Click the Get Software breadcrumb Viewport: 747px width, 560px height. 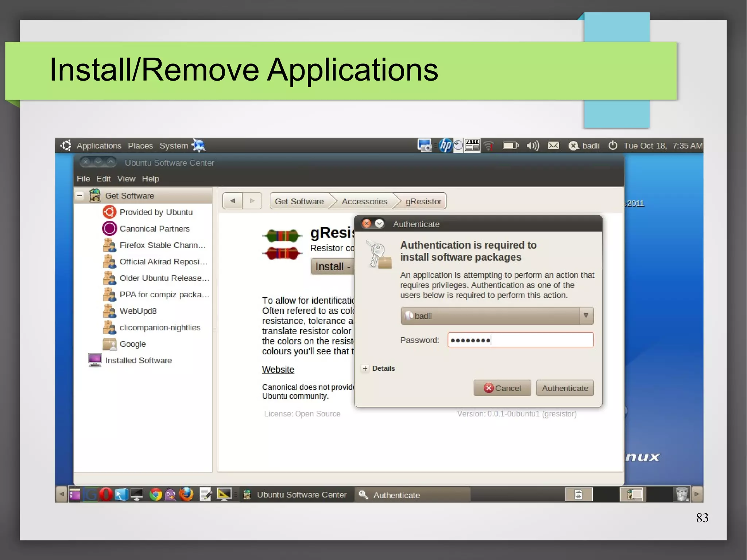pos(299,201)
